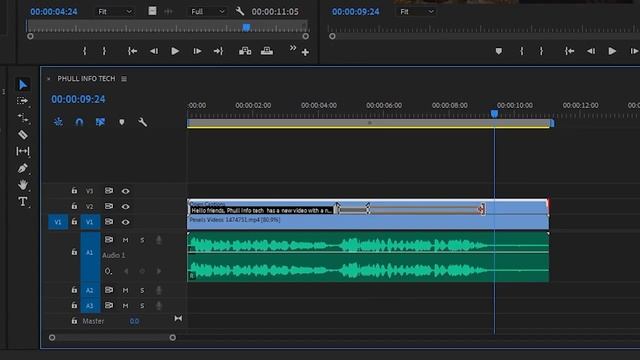The width and height of the screenshot is (640, 360).
Task: Open Source playback resolution Full dropdown
Action: pos(208,11)
